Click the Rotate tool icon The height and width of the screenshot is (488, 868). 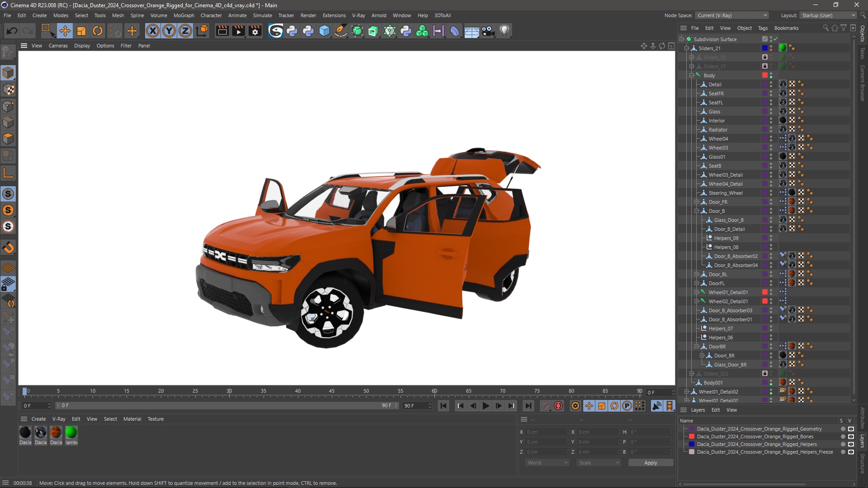pyautogui.click(x=97, y=30)
